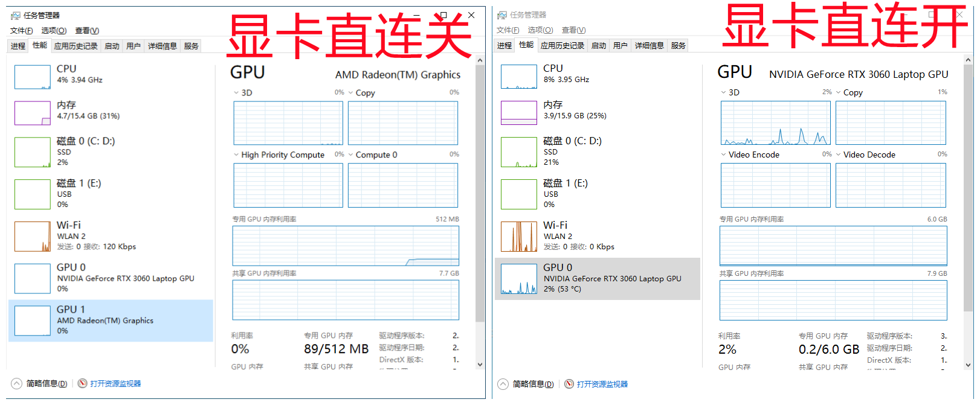The image size is (980, 405).
Task: Open 打开资源监视器 link in left window
Action: click(x=115, y=383)
